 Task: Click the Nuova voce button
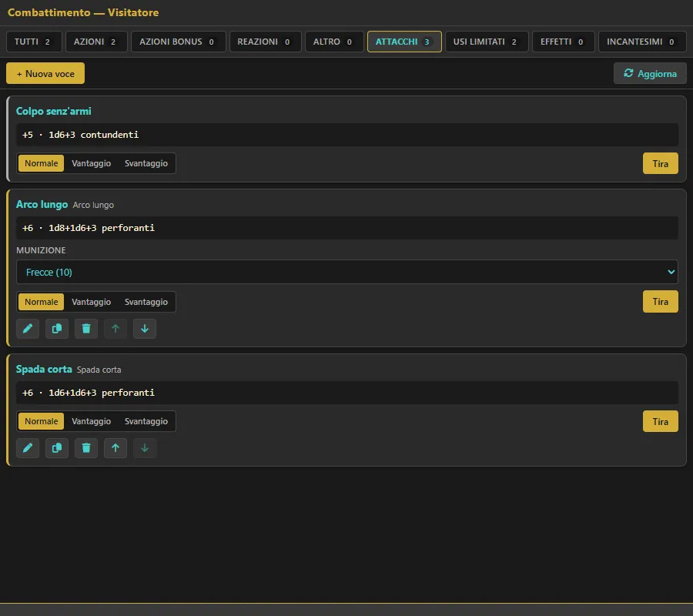pyautogui.click(x=45, y=73)
